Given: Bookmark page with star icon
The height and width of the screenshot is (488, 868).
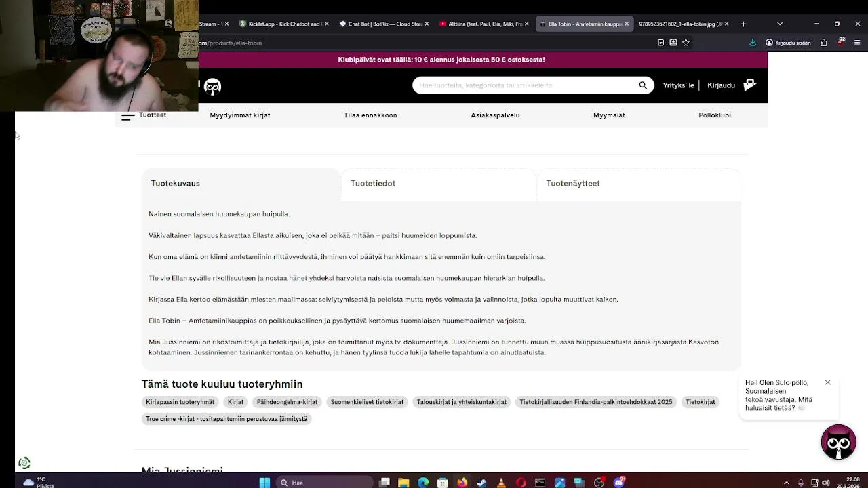Looking at the screenshot, I should tap(686, 42).
